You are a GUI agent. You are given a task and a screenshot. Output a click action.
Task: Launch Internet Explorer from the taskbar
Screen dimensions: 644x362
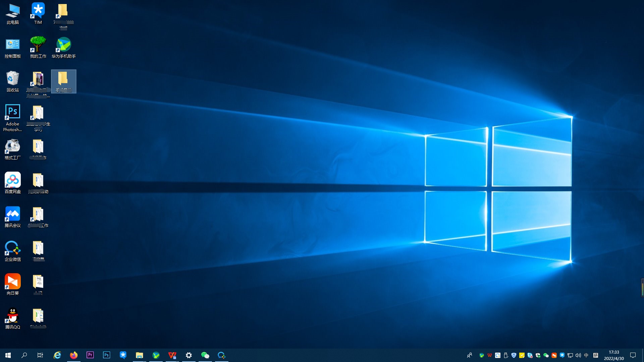(x=57, y=355)
